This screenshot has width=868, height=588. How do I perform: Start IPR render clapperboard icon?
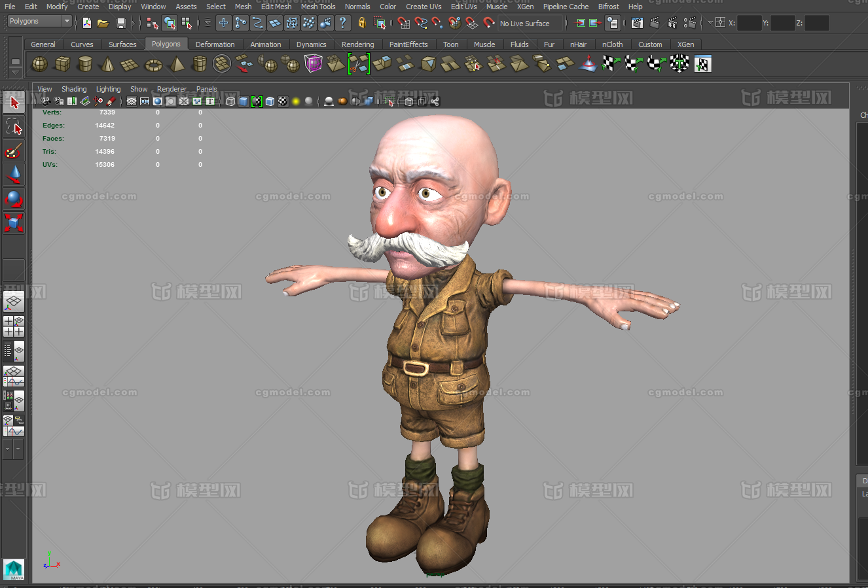pyautogui.click(x=672, y=23)
